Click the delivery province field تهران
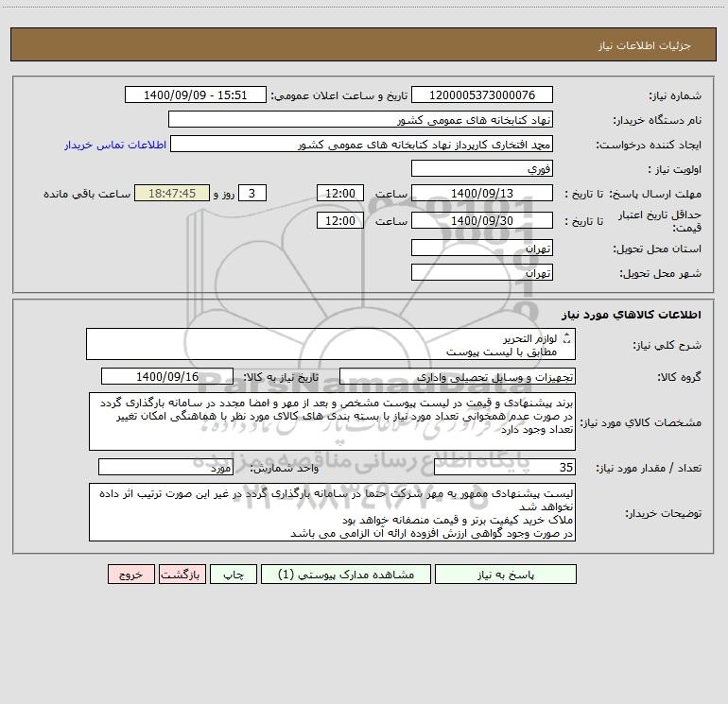The width and height of the screenshot is (728, 704). pyautogui.click(x=482, y=248)
